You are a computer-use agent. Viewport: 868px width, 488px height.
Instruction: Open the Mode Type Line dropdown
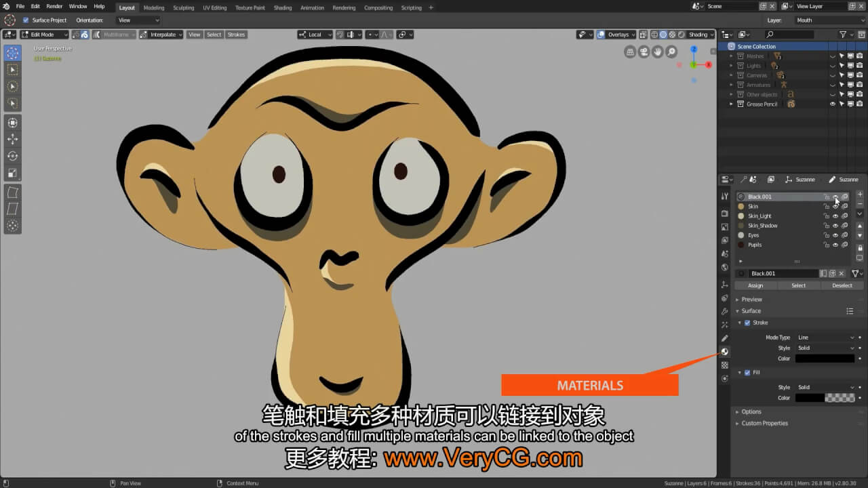pyautogui.click(x=825, y=337)
